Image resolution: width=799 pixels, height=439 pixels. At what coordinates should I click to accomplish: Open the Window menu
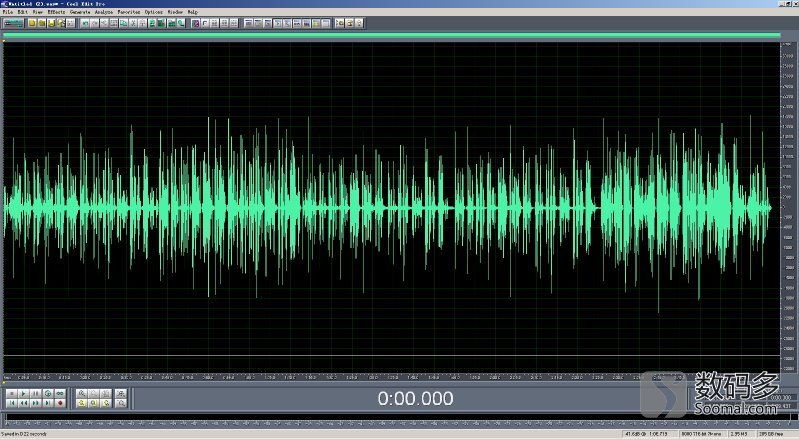(x=175, y=12)
